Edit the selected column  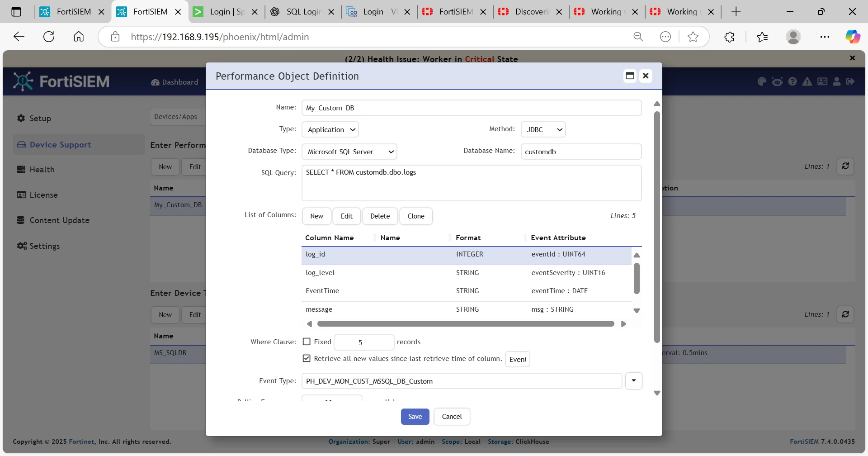(x=347, y=216)
